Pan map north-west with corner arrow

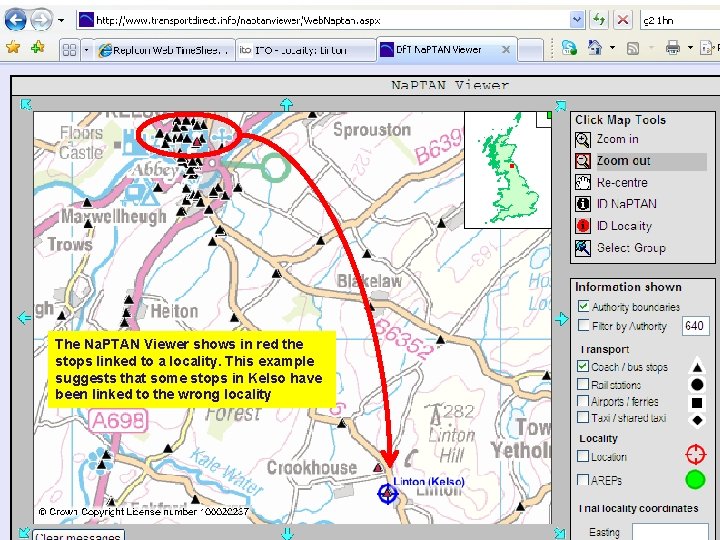coord(26,105)
